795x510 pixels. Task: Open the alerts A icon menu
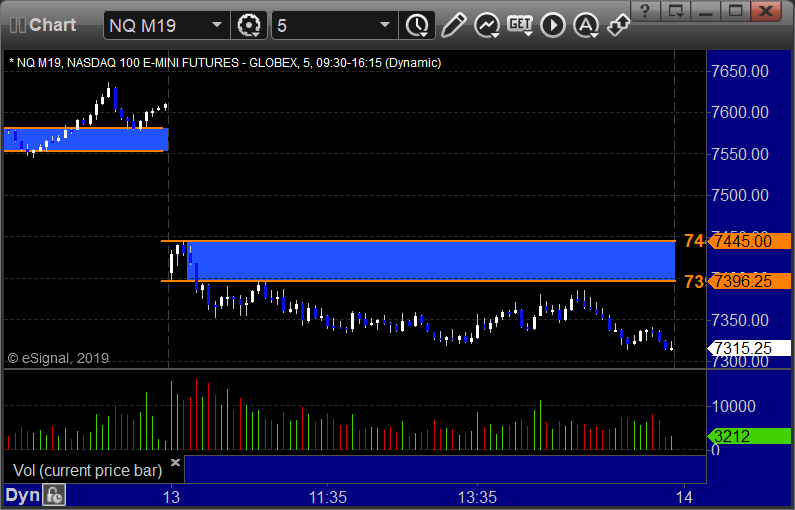pos(586,25)
